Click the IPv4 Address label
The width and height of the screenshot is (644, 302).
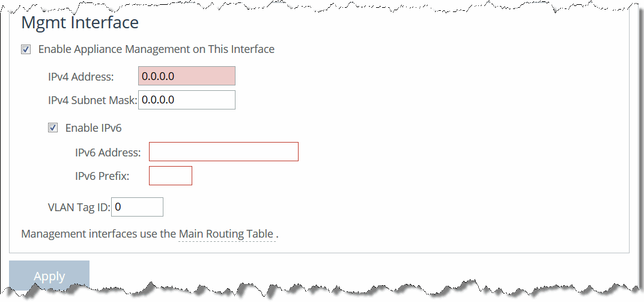click(x=80, y=76)
